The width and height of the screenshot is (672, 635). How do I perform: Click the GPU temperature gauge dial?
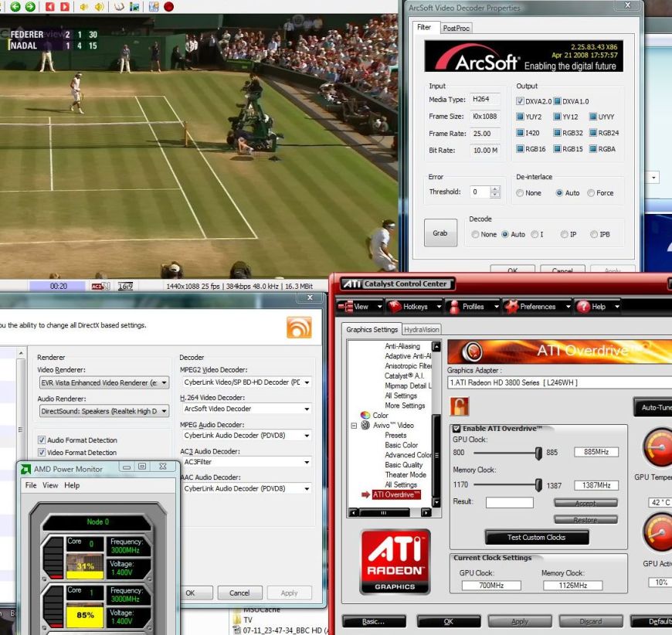coord(658,447)
